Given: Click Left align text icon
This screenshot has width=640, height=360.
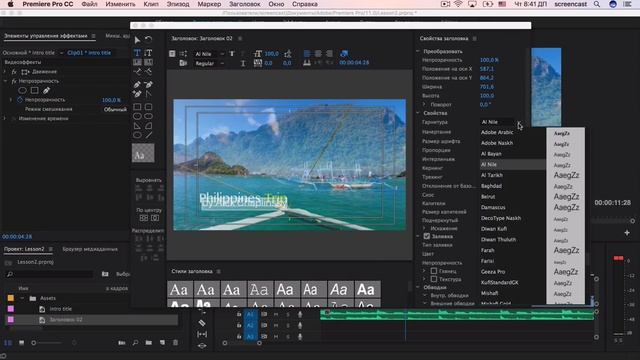Looking at the screenshot, I should pyautogui.click(x=307, y=53).
